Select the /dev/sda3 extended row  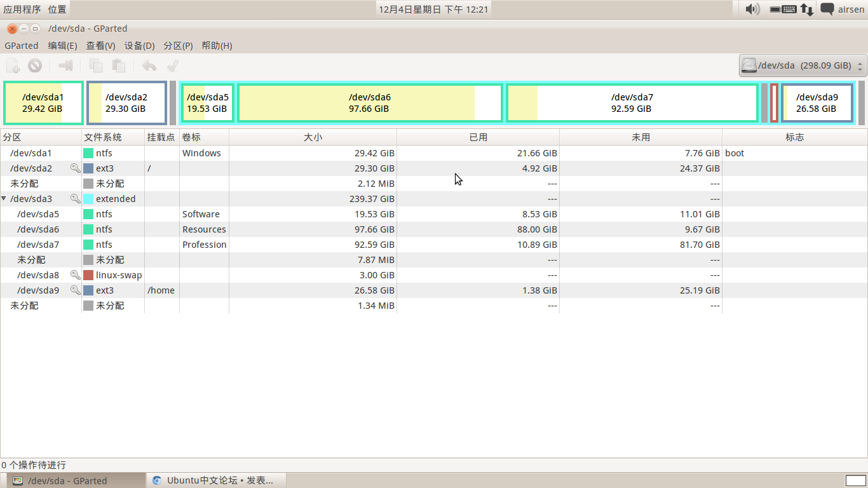434,199
